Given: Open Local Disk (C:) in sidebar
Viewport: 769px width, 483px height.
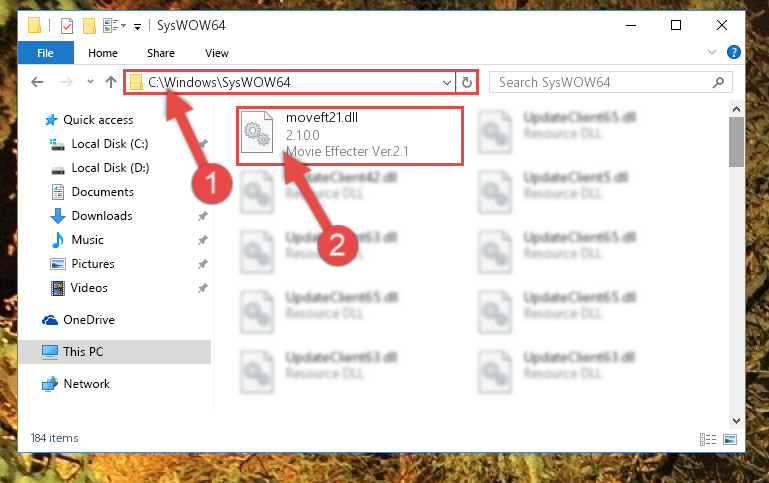Looking at the screenshot, I should click(x=109, y=144).
